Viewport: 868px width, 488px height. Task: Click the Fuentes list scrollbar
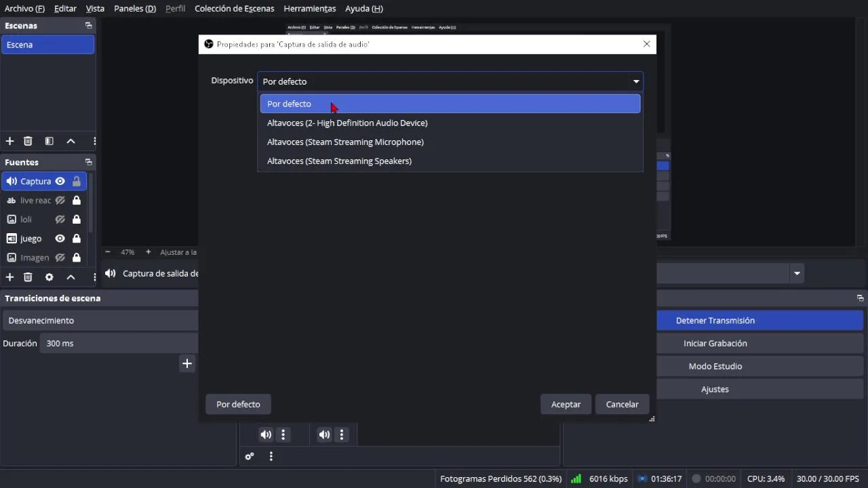pyautogui.click(x=91, y=203)
